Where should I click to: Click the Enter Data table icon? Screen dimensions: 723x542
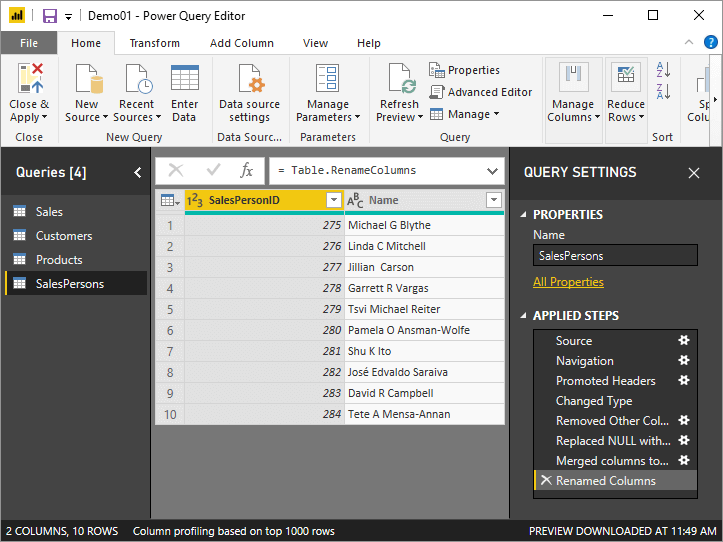pyautogui.click(x=184, y=77)
